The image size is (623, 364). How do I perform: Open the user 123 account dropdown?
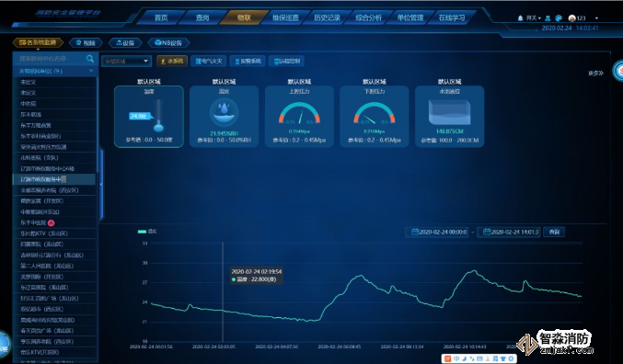583,17
